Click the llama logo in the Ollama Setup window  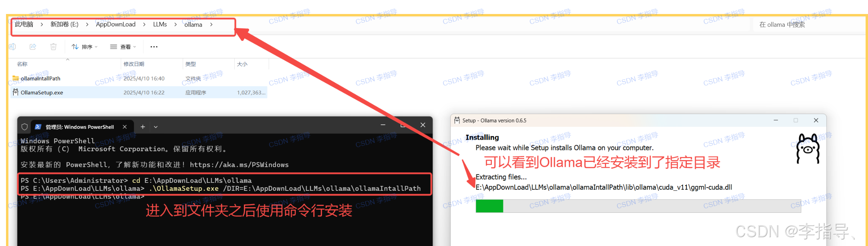(x=808, y=148)
